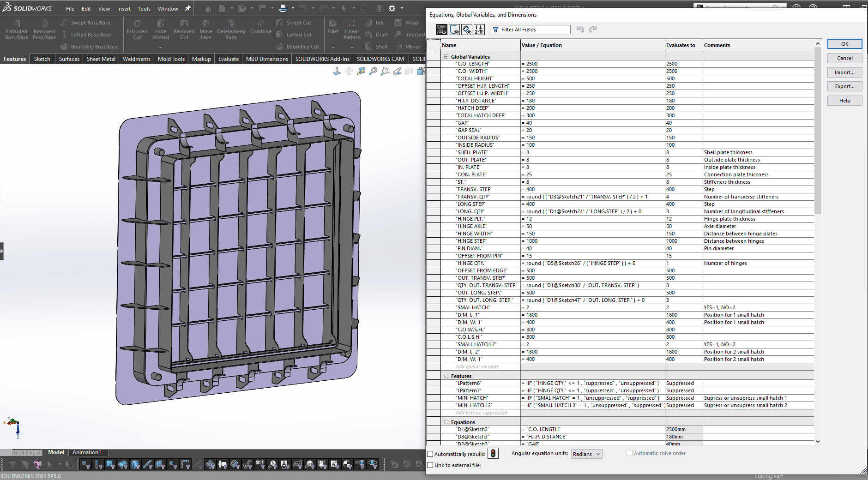Switch to Equation View icon
Screen dimensions: 868x480
pyautogui.click(x=442, y=30)
